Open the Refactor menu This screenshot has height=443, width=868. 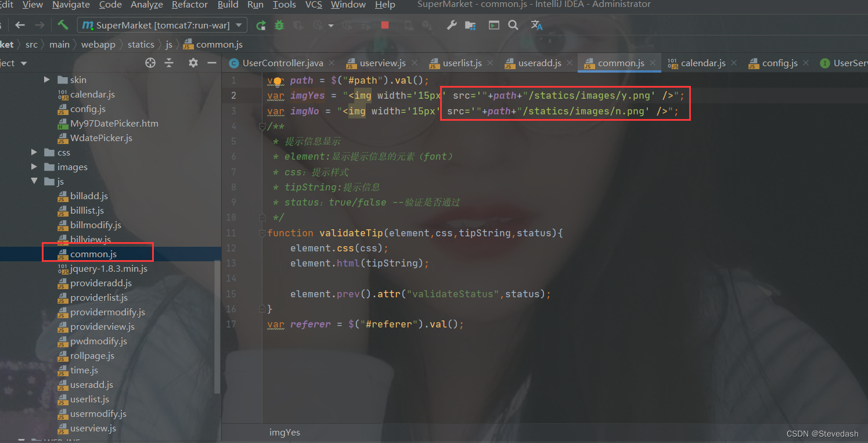[190, 5]
